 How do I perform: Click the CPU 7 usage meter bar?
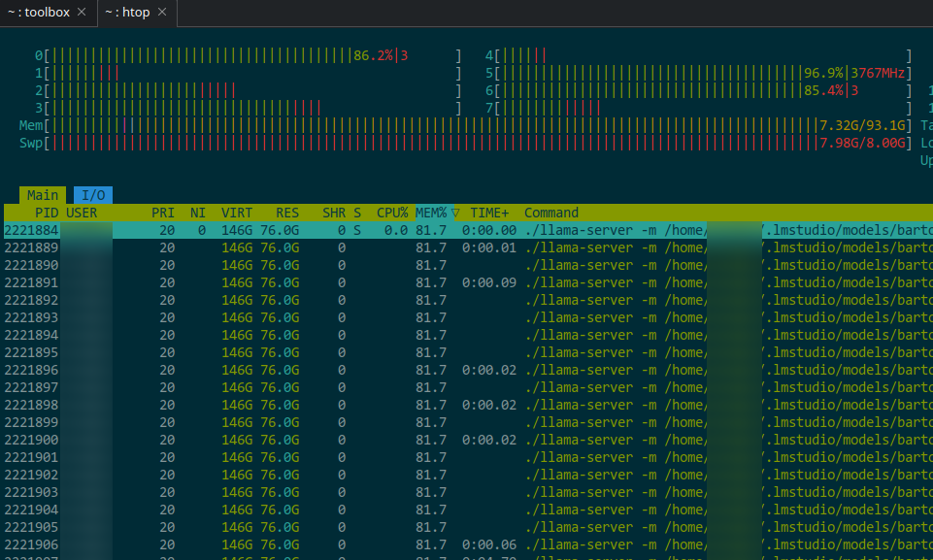click(699, 109)
